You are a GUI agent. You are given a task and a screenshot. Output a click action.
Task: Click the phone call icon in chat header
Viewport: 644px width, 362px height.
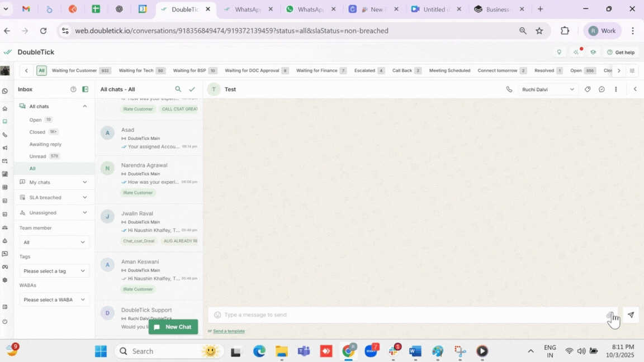point(509,89)
